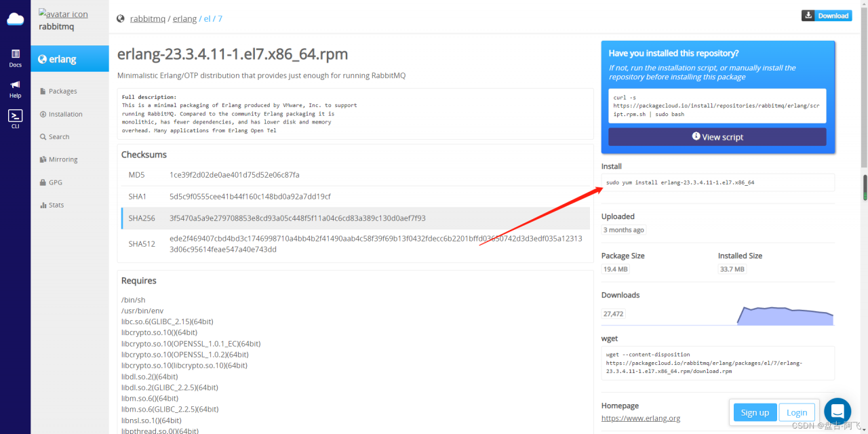Viewport: 868px width, 434px height.
Task: Visit the https://www.erlang.org homepage link
Action: (641, 418)
